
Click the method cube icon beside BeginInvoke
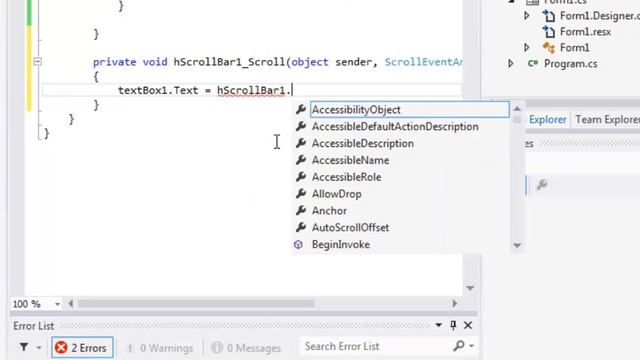tap(298, 244)
